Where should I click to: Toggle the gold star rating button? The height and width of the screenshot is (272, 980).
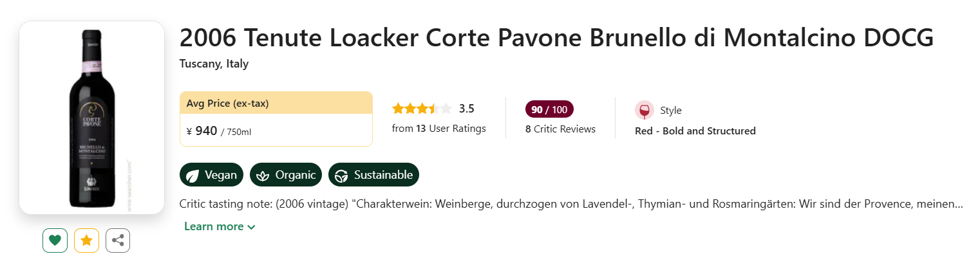[x=86, y=240]
